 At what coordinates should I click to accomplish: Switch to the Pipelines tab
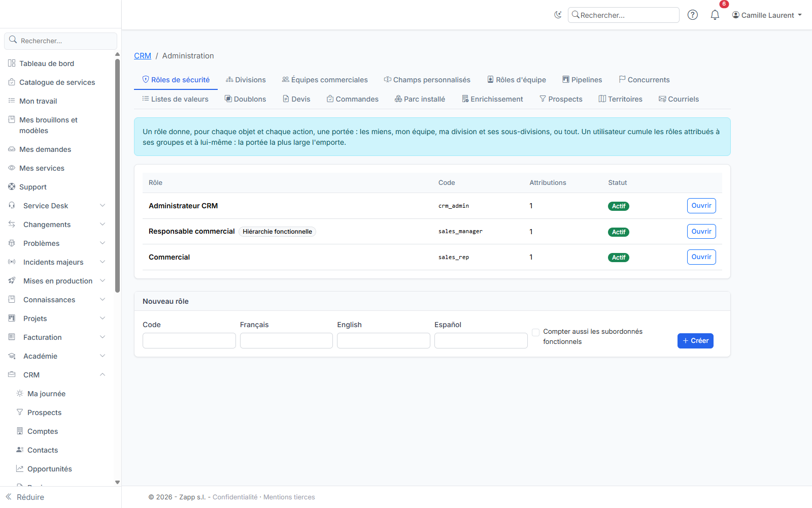[x=582, y=80]
